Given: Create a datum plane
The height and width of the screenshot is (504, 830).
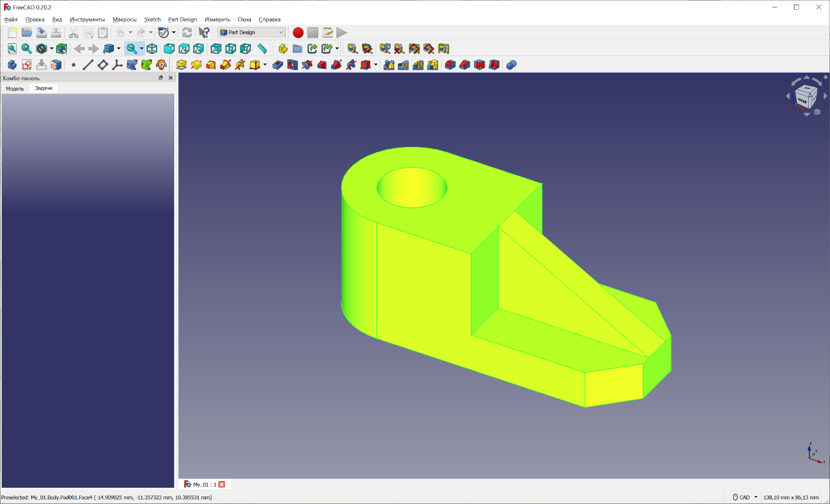Looking at the screenshot, I should coord(103,65).
